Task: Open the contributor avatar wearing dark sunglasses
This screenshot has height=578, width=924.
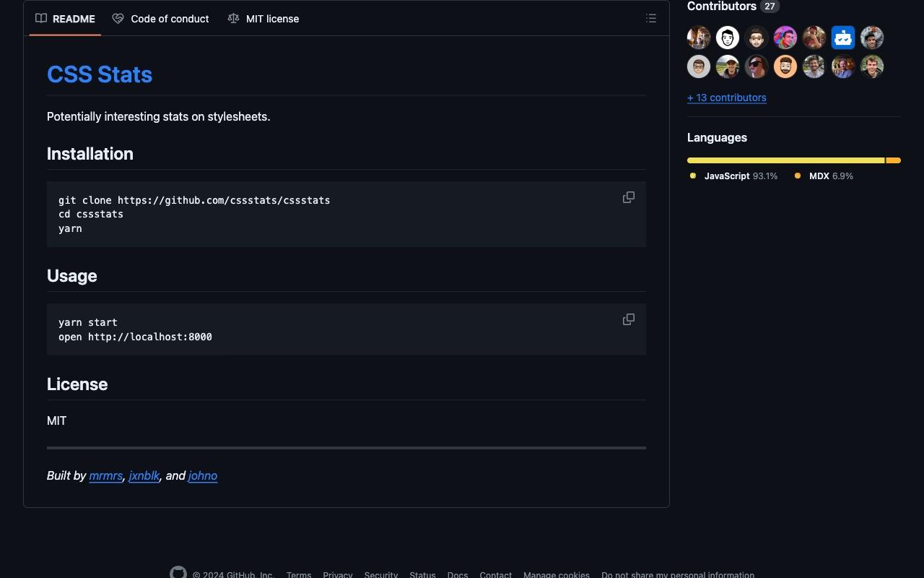Action: click(757, 66)
